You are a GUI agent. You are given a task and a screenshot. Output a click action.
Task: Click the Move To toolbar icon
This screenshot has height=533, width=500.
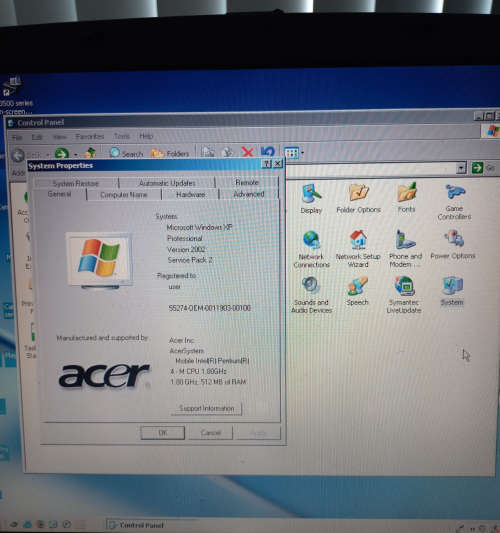[208, 152]
